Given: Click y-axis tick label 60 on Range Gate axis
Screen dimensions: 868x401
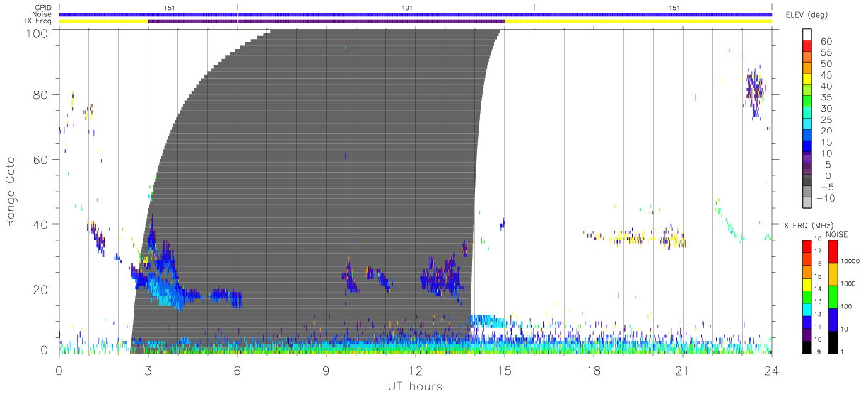Looking at the screenshot, I should (x=41, y=160).
